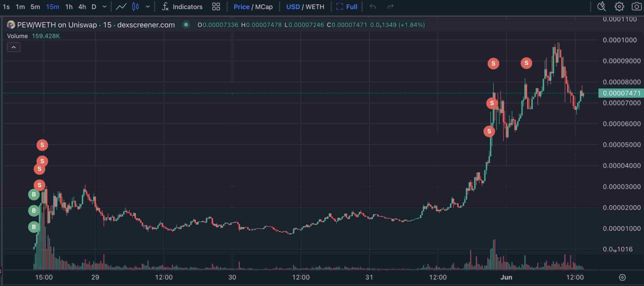Expand the timeframe interval dropdown

(x=105, y=7)
